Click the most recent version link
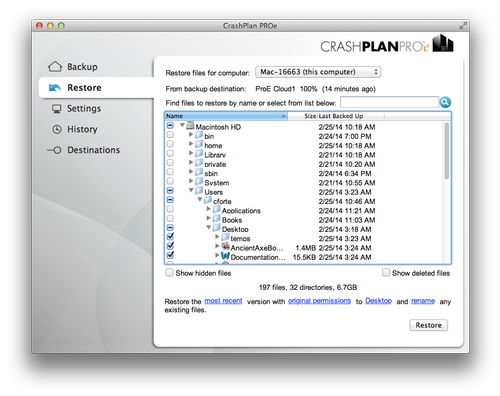Image resolution: width=500 pixels, height=396 pixels. [223, 301]
